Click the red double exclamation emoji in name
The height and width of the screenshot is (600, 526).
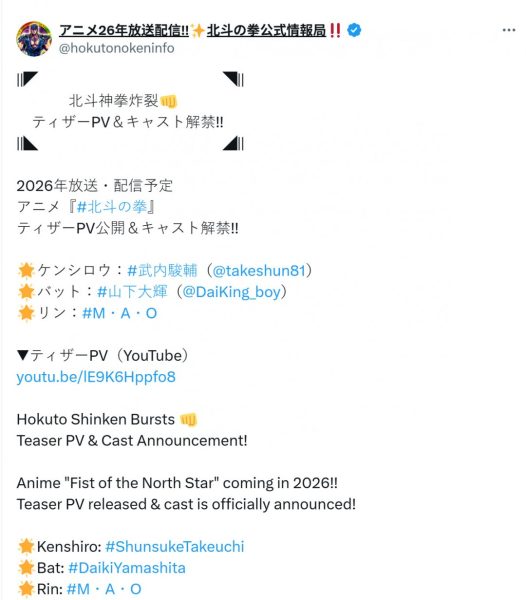point(335,30)
